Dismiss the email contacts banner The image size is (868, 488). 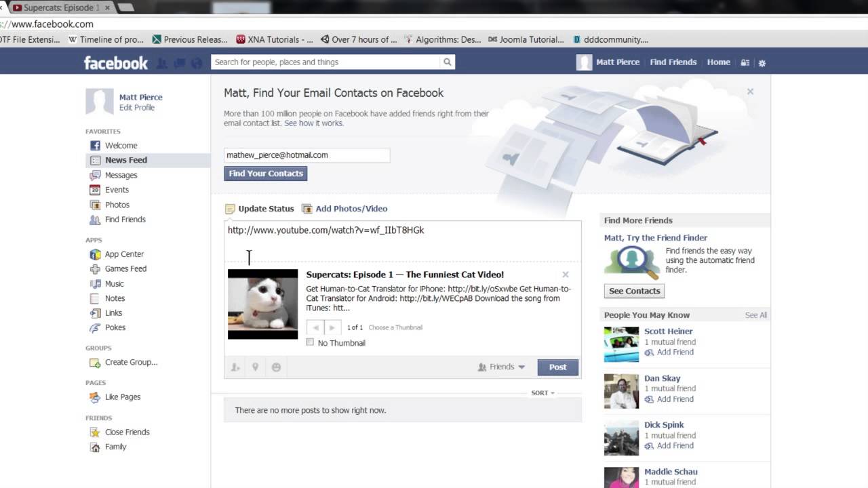coord(750,91)
